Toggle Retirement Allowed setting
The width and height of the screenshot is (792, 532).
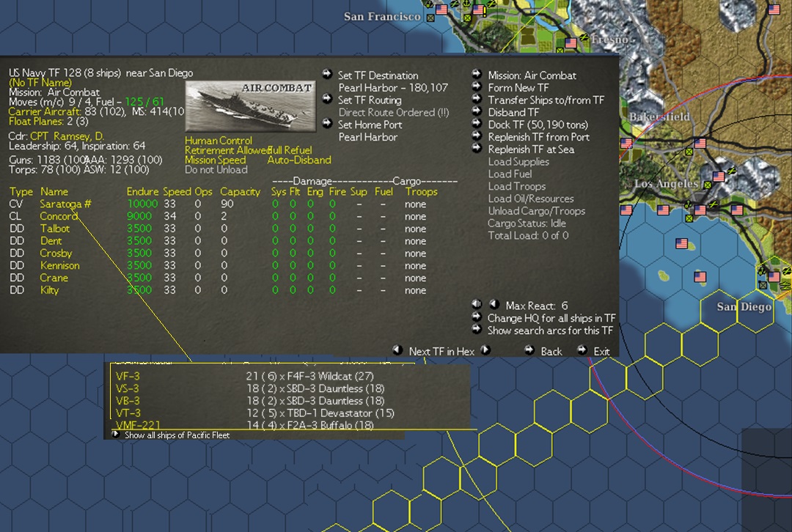point(227,150)
